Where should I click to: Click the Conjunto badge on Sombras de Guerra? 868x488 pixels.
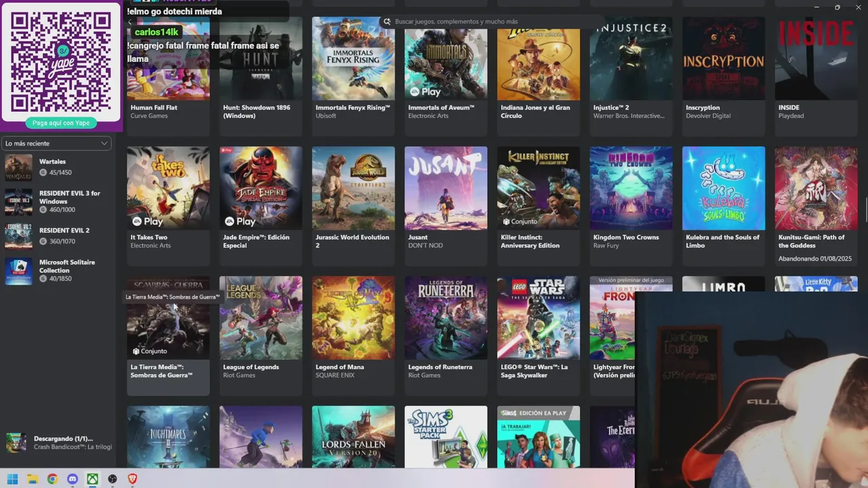(x=150, y=351)
